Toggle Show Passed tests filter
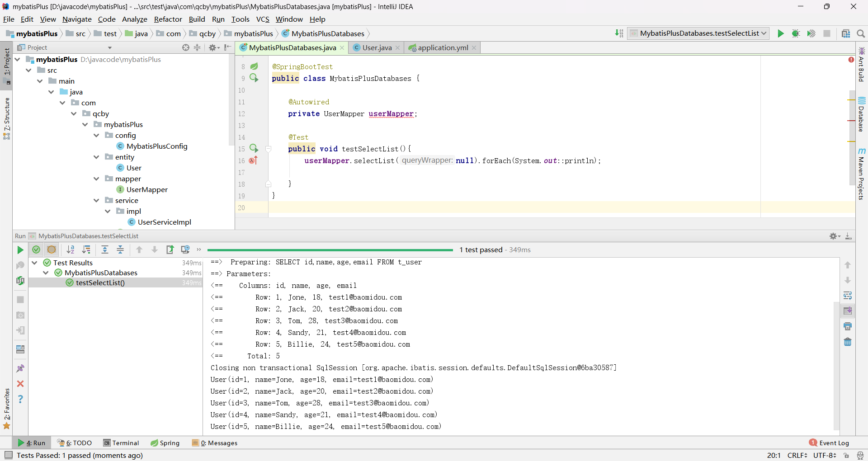868x461 pixels. tap(36, 249)
